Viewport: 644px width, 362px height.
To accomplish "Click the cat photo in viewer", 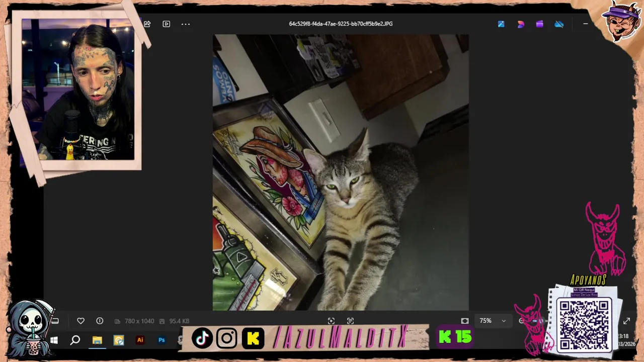I will [x=341, y=172].
